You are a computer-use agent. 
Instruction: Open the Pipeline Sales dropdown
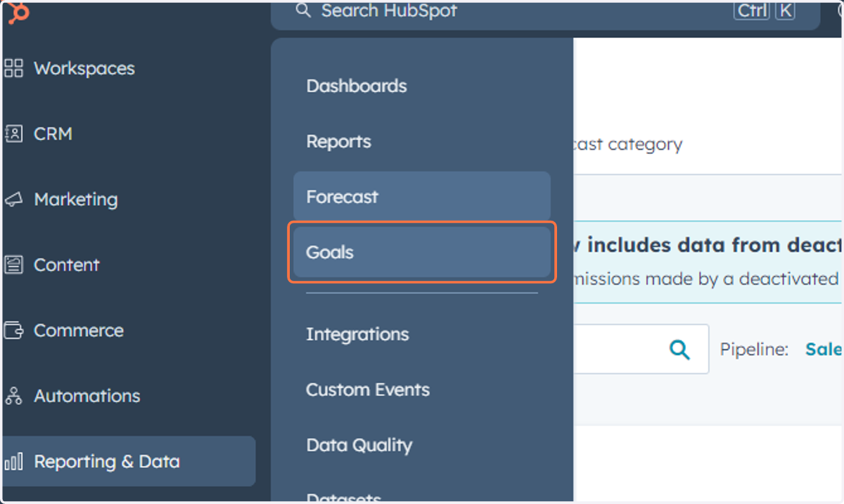point(824,349)
